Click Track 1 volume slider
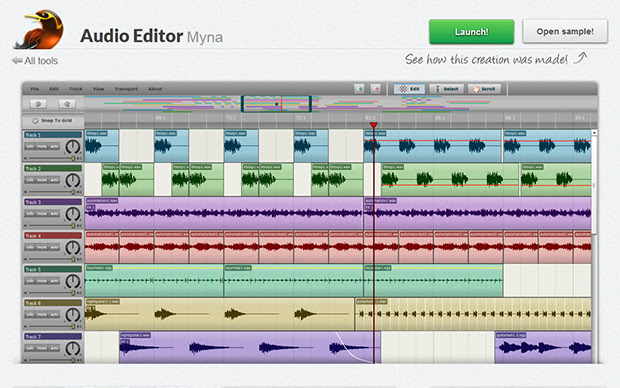This screenshot has width=620, height=388. pyautogui.click(x=51, y=159)
